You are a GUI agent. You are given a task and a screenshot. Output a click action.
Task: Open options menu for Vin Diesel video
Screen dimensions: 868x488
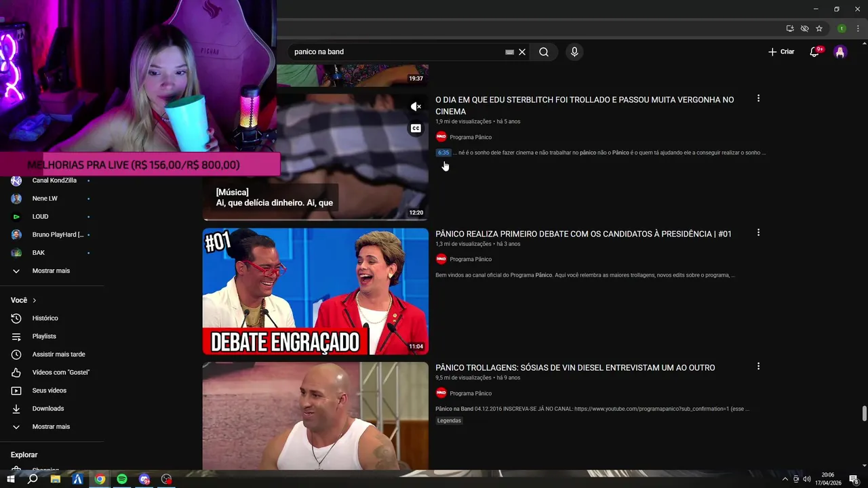[x=758, y=367]
